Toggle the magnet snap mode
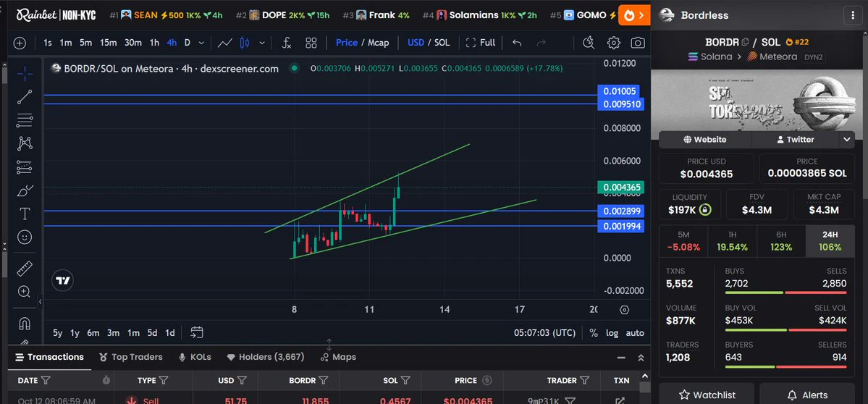Screen dimensions: 868x404 click(x=25, y=323)
